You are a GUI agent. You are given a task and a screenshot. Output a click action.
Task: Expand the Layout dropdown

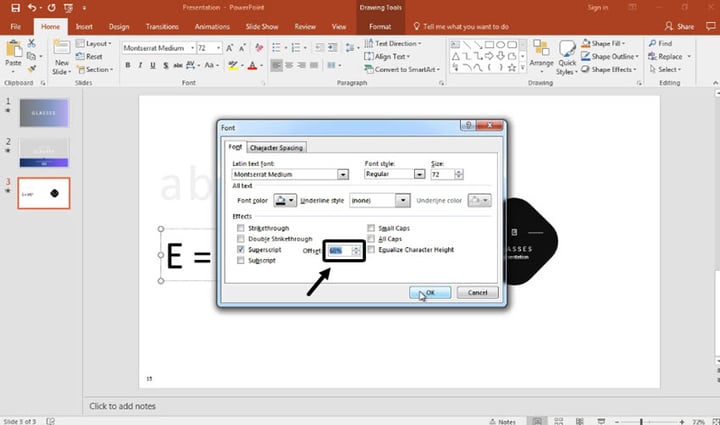pos(94,43)
